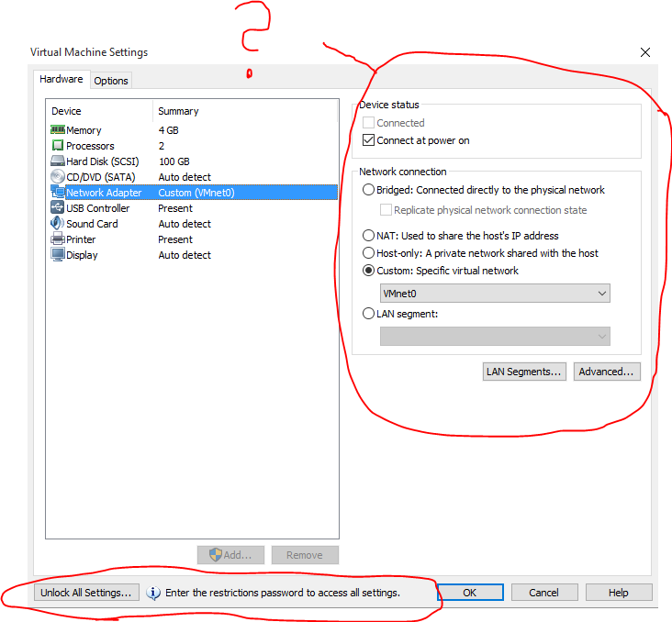Switch to the Hardware tab
672x622 pixels.
62,80
